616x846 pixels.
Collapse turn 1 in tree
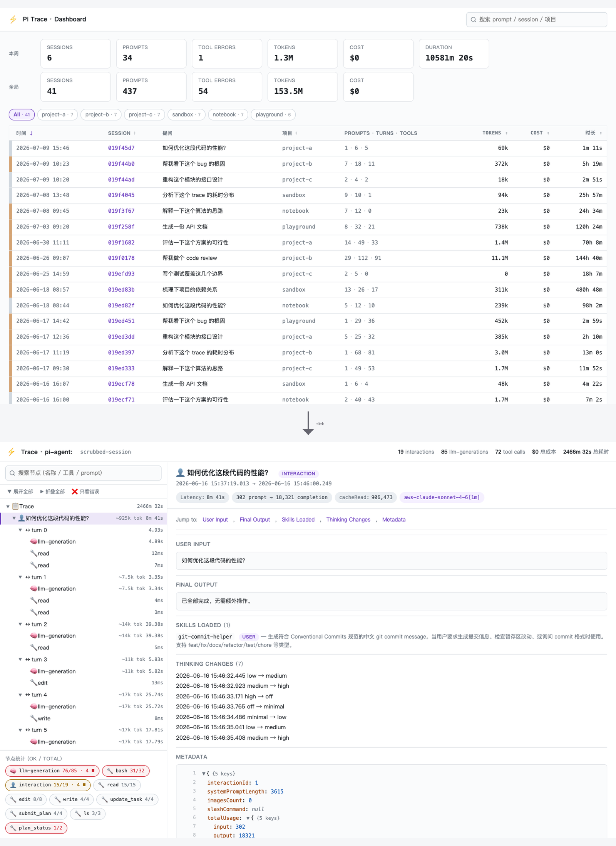tap(20, 577)
